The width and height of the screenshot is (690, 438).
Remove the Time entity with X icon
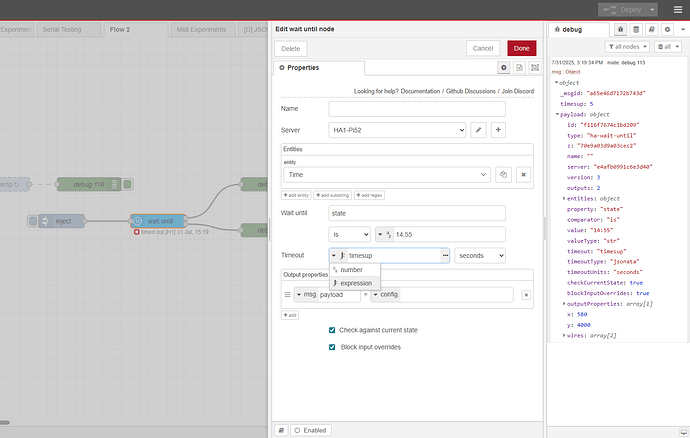[x=522, y=174]
